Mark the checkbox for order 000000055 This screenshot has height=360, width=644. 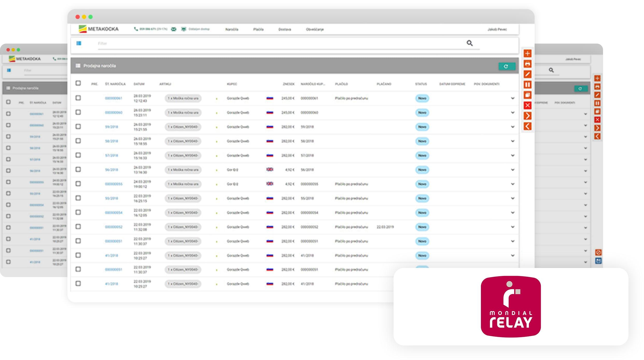coord(78,184)
